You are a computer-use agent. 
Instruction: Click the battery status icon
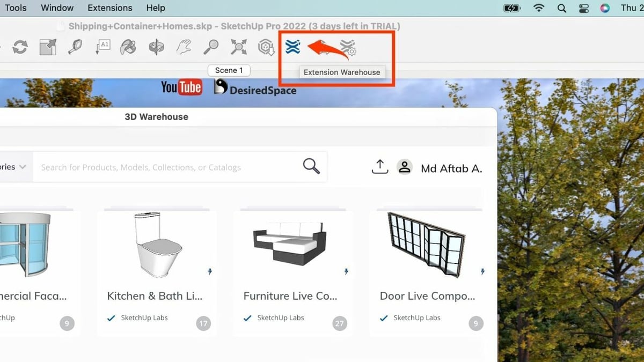511,8
